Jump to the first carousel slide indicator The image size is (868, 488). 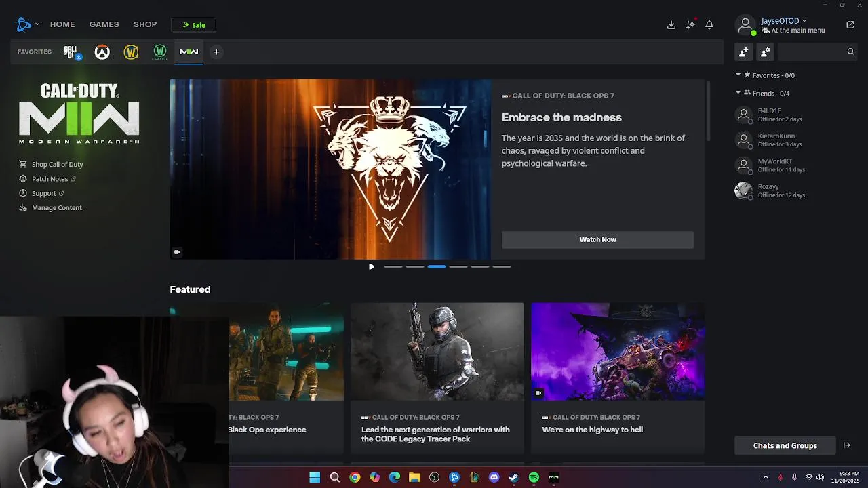tap(393, 266)
